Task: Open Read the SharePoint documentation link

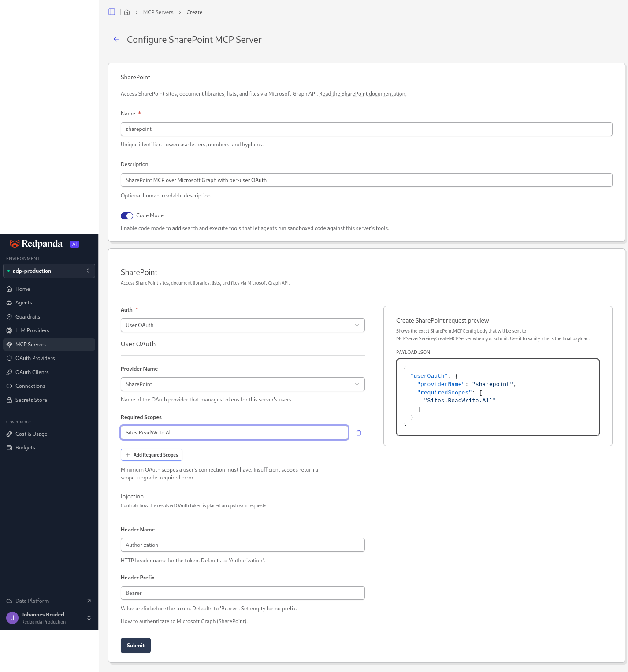Action: coord(362,94)
